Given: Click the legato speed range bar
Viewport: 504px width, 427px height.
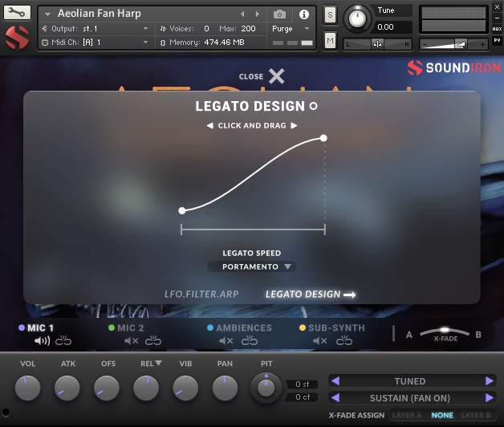Looking at the screenshot, I should [254, 230].
